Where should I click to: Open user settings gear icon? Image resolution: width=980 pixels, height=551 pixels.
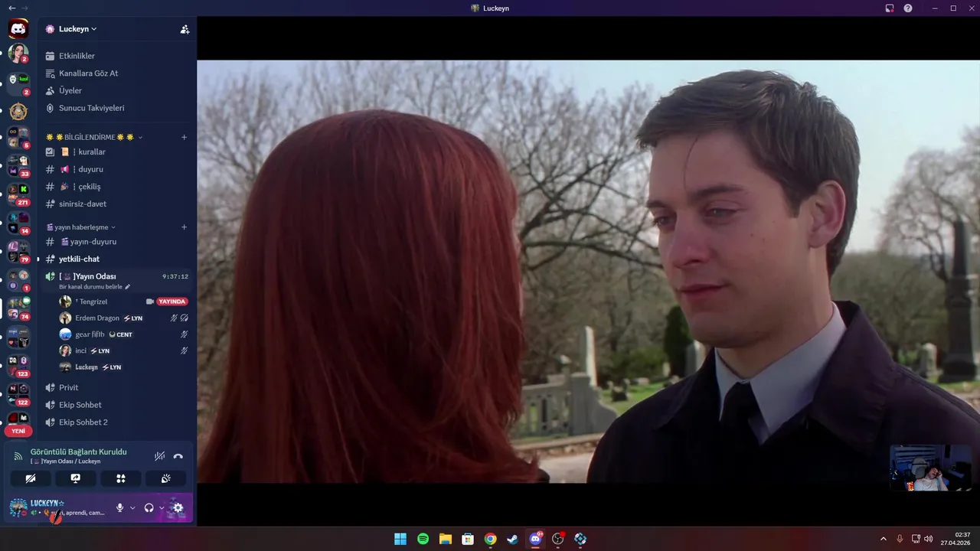pos(178,507)
